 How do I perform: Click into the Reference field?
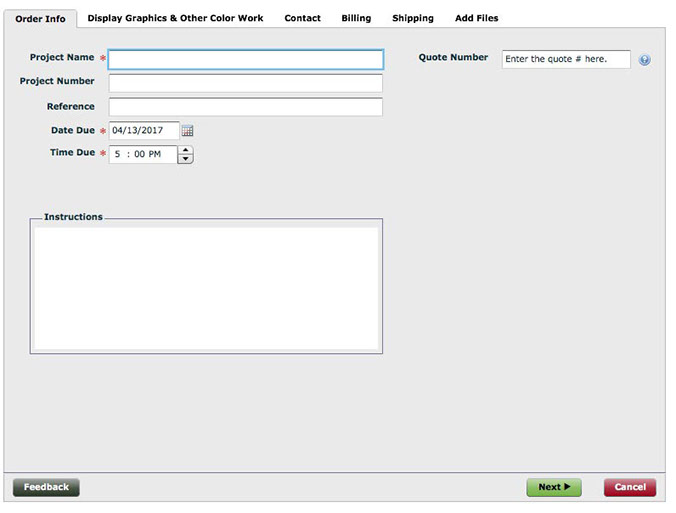click(x=245, y=107)
